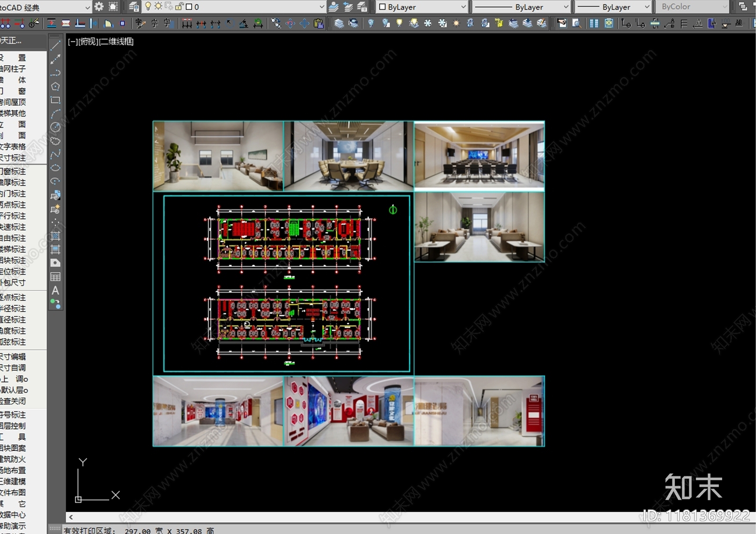Screen dimensions: 756x534
Task: Click the viewport label [-][俯视][二维线框]
Action: pos(101,42)
